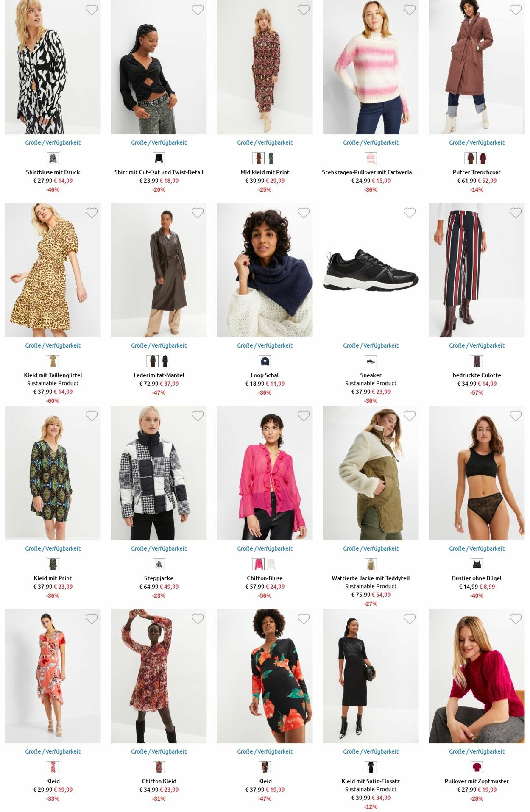
Task: Toggle wishlist heart on Sneaker product
Action: pos(410,213)
